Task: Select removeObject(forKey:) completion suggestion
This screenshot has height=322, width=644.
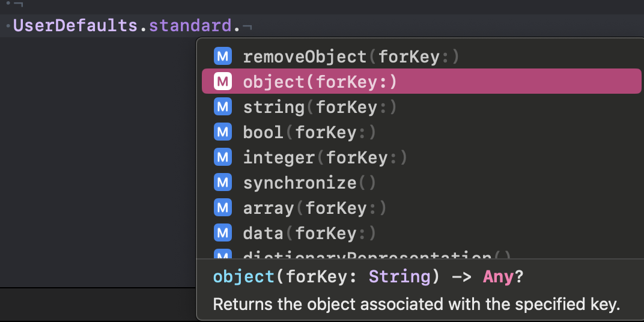Action: (421, 56)
